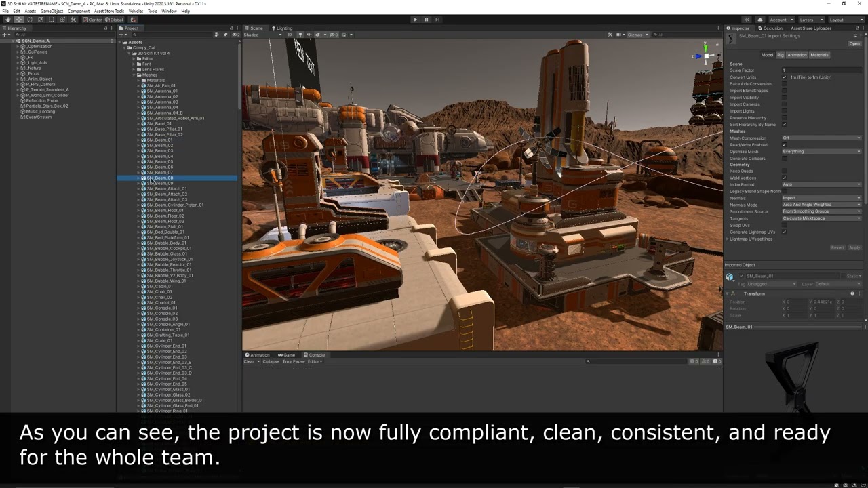Viewport: 868px width, 488px height.
Task: Select the combined Transform tool
Action: [62, 20]
